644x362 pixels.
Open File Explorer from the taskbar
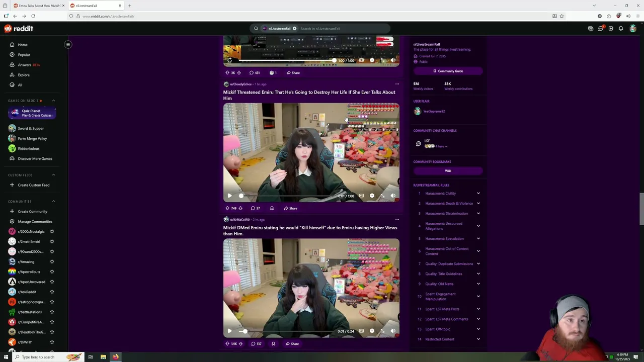[103, 357]
